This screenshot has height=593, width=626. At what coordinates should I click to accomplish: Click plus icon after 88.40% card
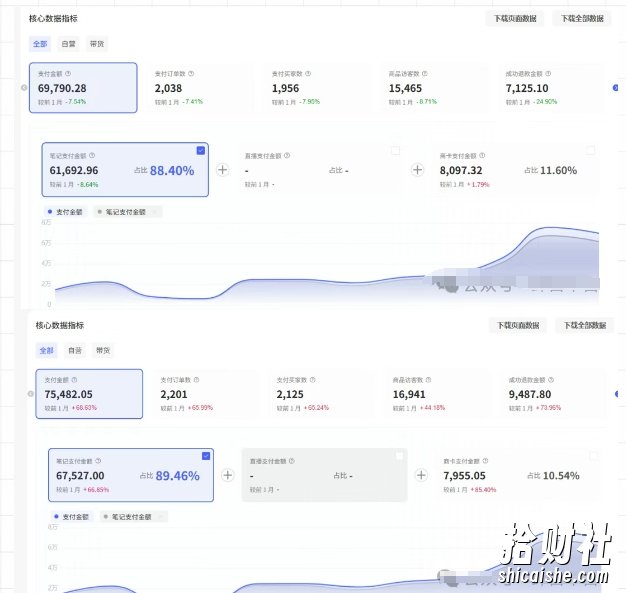tap(222, 170)
